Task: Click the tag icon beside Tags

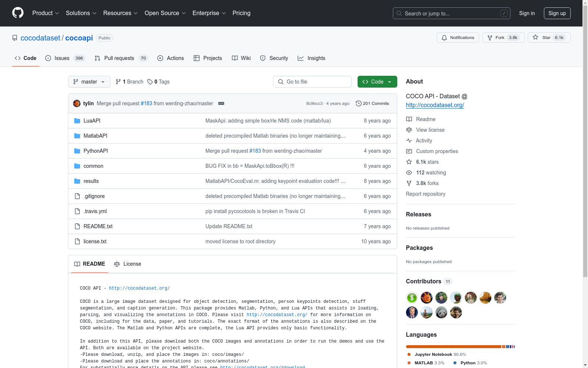Action: pyautogui.click(x=150, y=82)
